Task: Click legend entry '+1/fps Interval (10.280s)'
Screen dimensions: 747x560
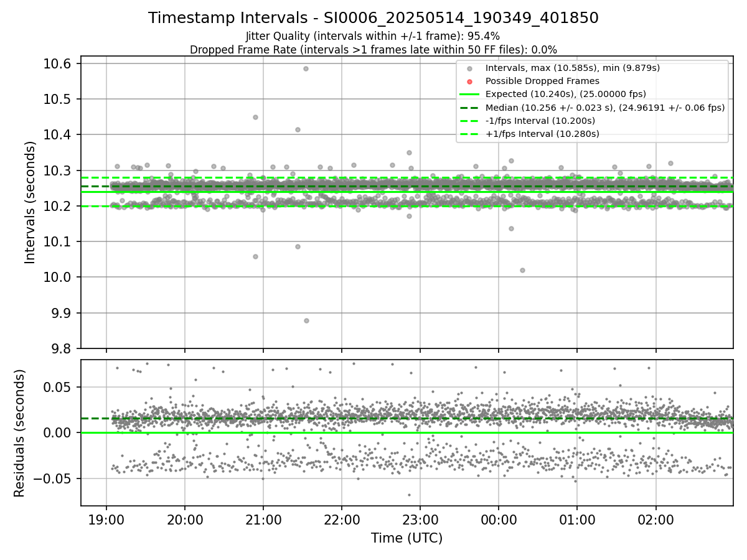Action: 542,134
